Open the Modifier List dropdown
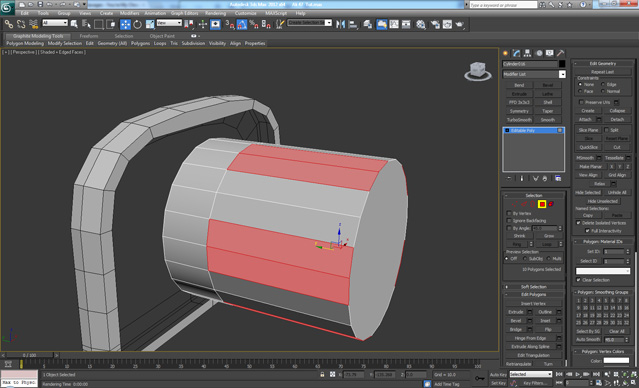Viewport: 639px width, 388px height. (562, 74)
